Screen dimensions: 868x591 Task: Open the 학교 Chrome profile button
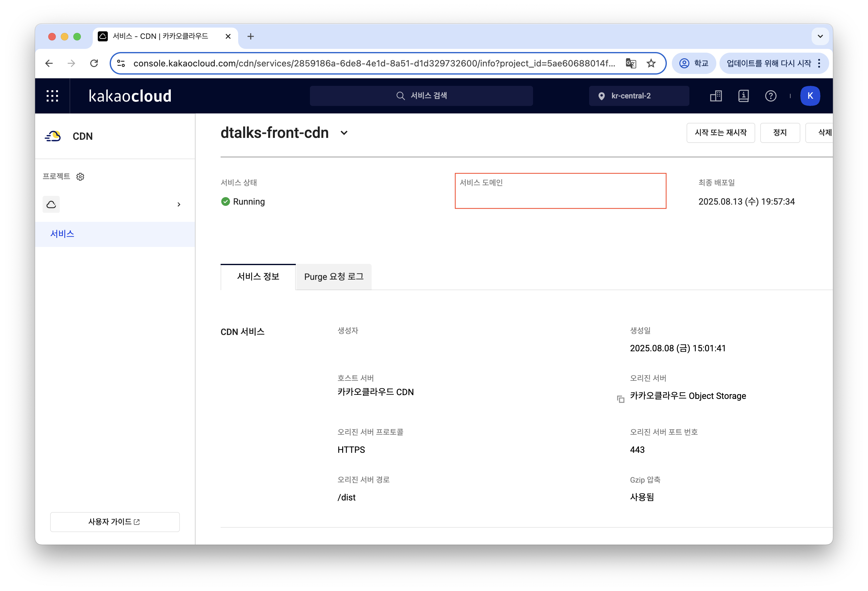(x=693, y=64)
